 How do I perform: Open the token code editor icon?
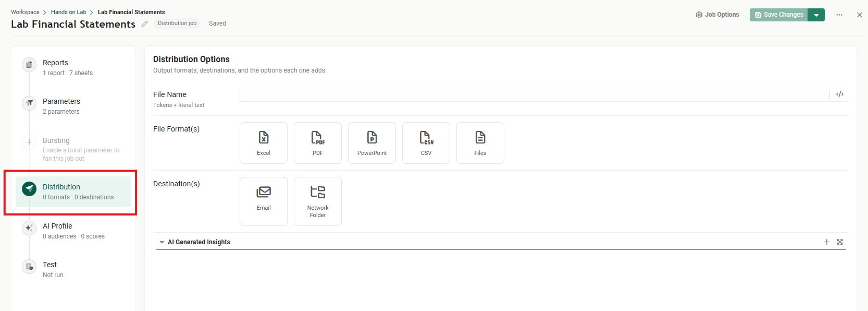[839, 94]
